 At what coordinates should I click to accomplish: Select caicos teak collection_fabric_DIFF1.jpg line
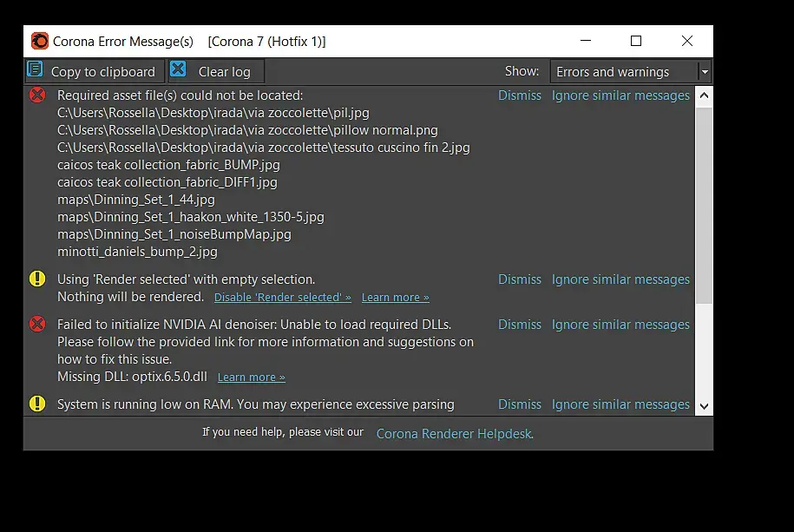coord(167,182)
